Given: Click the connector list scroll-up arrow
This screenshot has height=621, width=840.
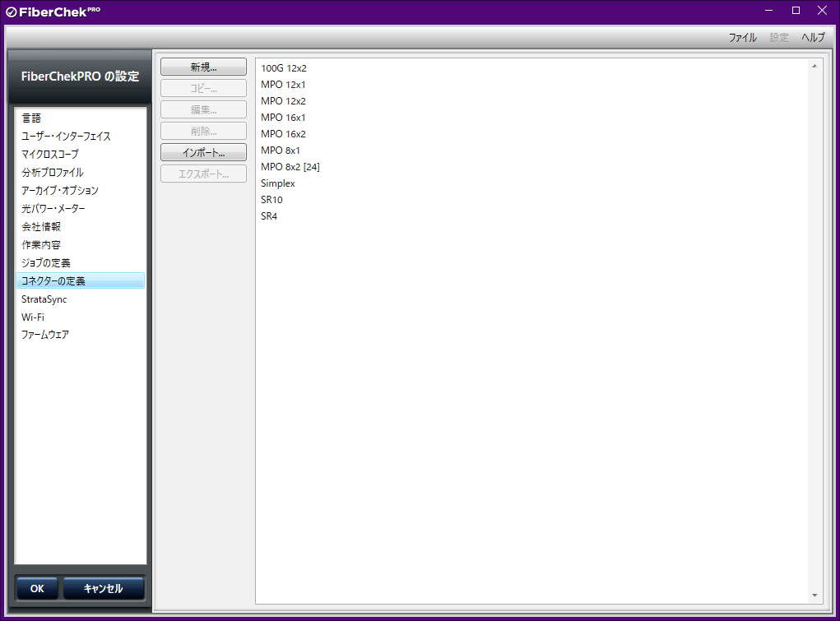Looking at the screenshot, I should [814, 66].
